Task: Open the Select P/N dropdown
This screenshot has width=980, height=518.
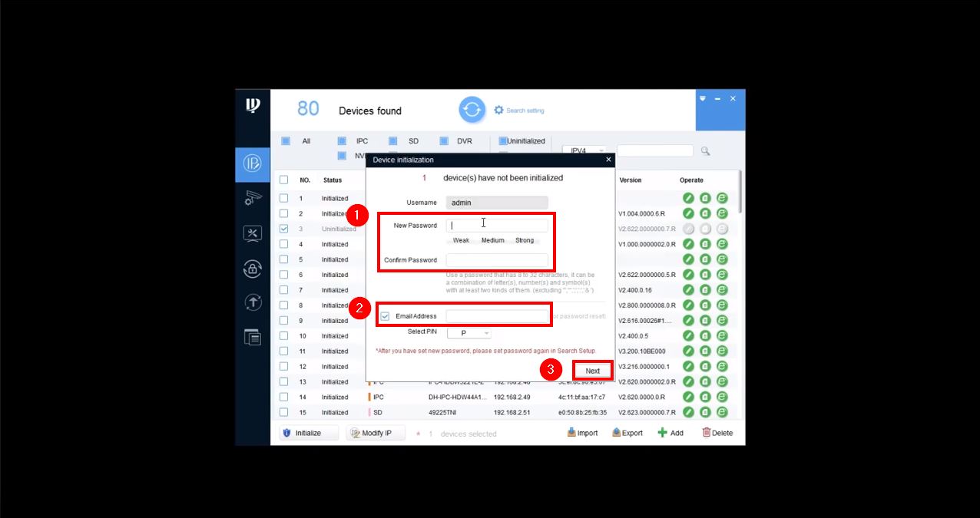Action: (x=469, y=333)
